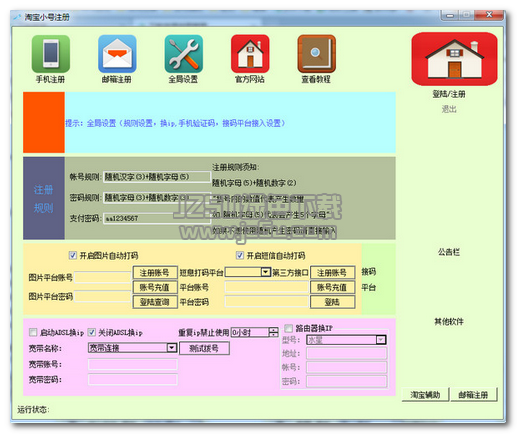Viewport: 517px width, 434px height.
Task: Focus 账号规则 input field
Action: (157, 177)
